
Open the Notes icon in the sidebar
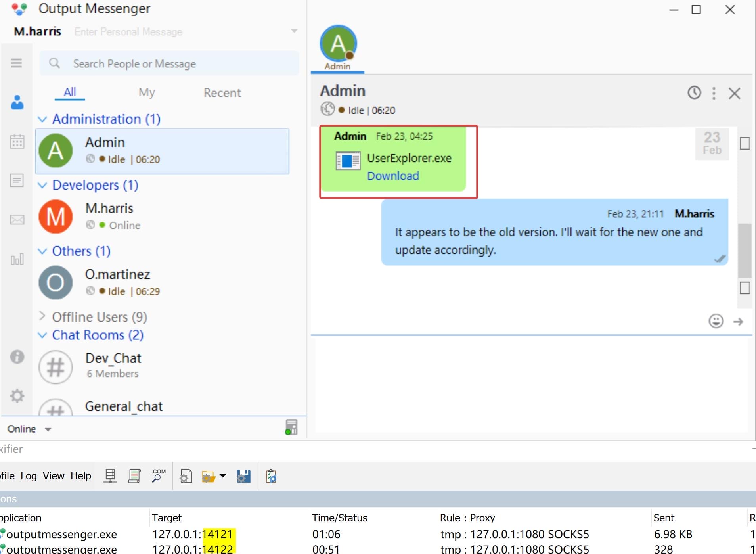[17, 180]
